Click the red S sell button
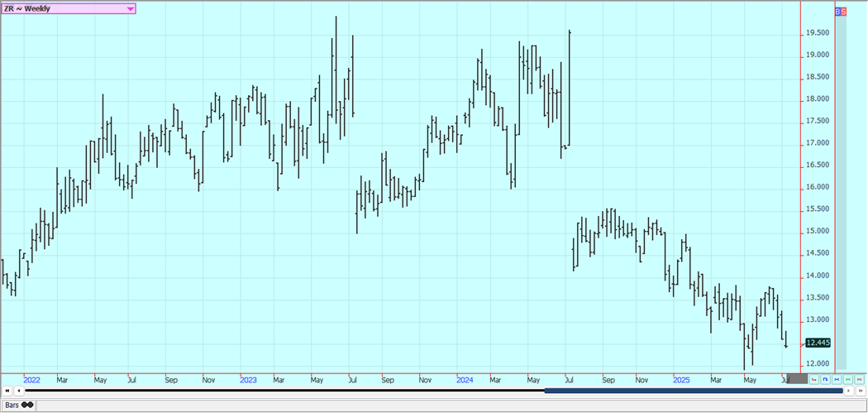 (844, 11)
